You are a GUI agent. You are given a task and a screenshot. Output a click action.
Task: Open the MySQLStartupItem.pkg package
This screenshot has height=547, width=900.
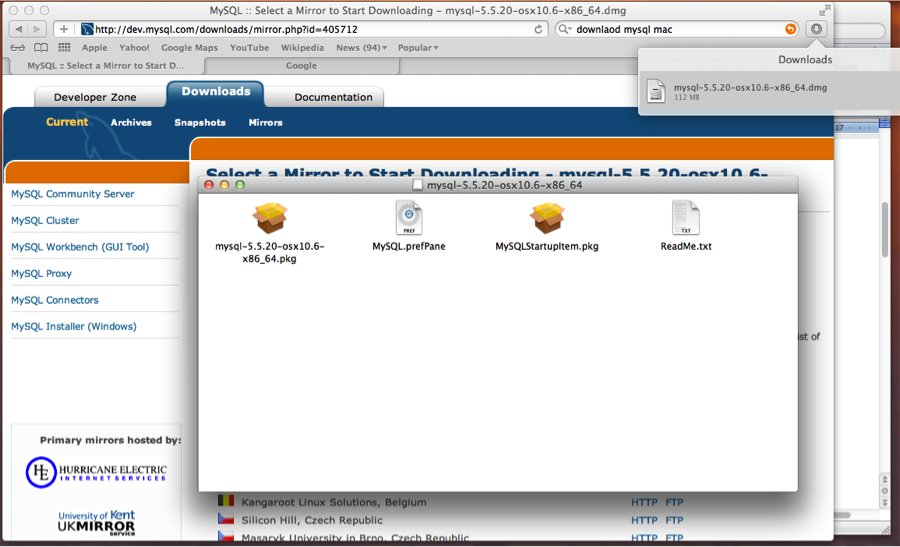[x=547, y=217]
